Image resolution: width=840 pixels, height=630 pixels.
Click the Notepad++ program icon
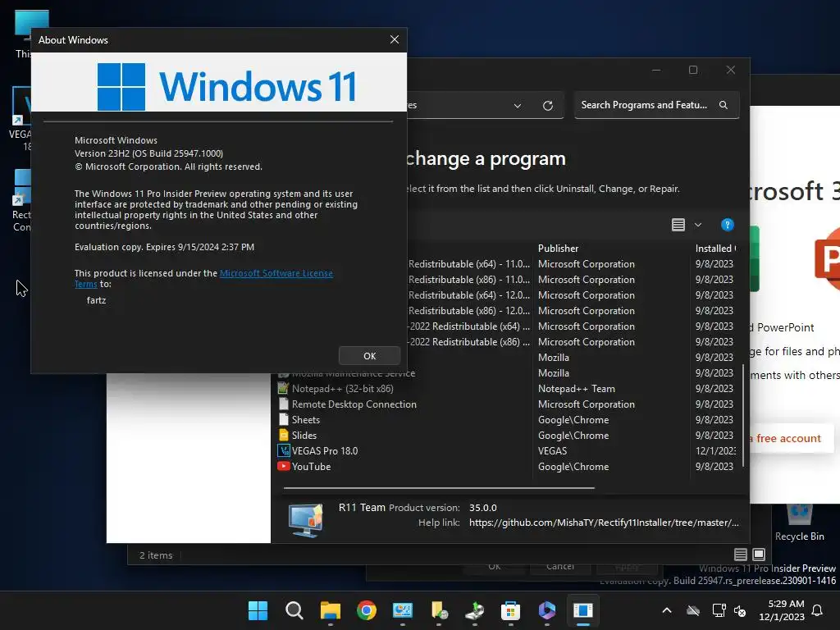283,388
